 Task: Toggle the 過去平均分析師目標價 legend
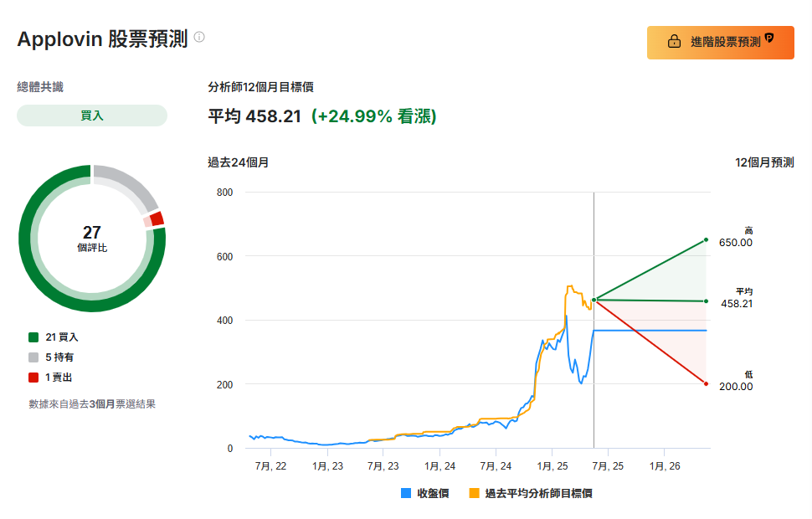pos(531,494)
